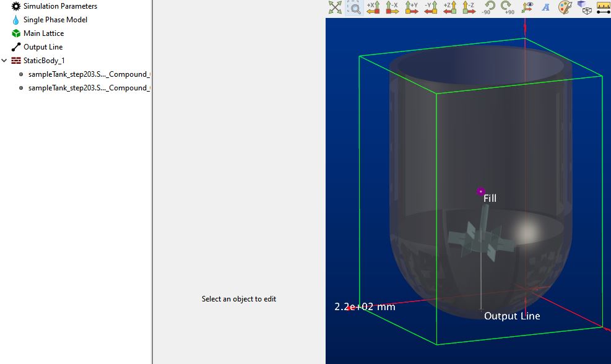Viewport: 611px width, 364px height.
Task: Click the blue letter A annotation icon
Action: click(545, 7)
